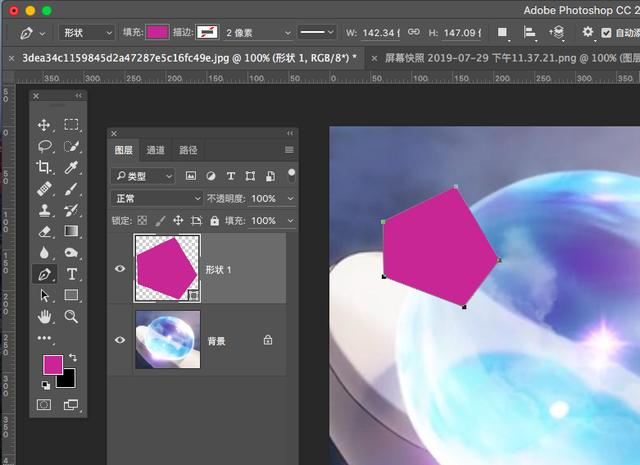Open the 不透明度 opacity dropdown arrow
640x465 pixels.
[290, 198]
